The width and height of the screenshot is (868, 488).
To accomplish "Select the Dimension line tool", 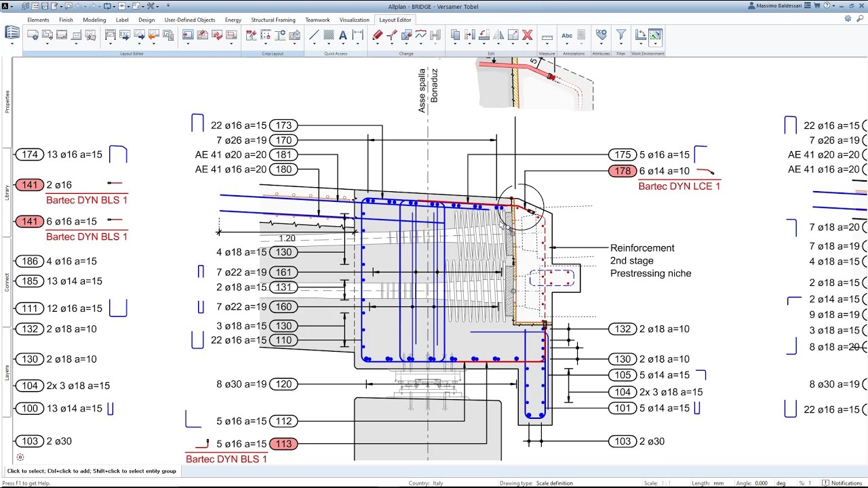I will click(357, 35).
